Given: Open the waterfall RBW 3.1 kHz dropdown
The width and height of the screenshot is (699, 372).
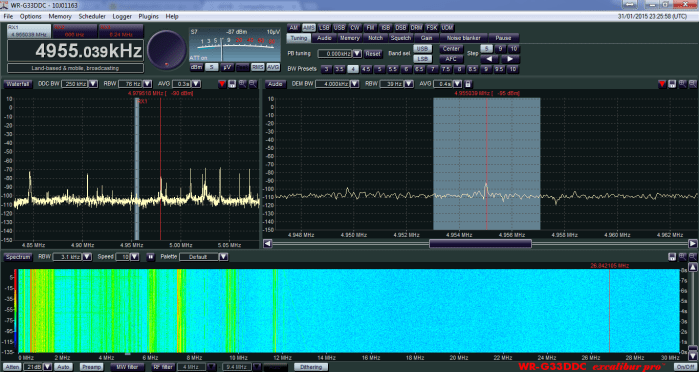Looking at the screenshot, I should pos(87,257).
